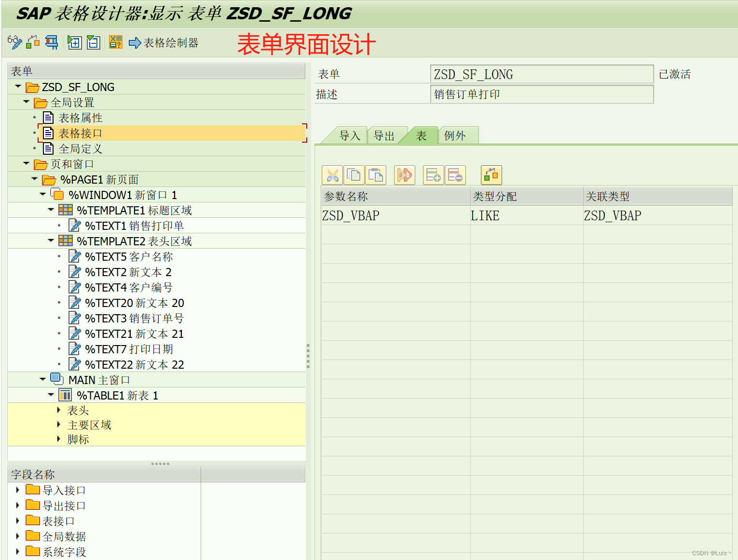This screenshot has width=738, height=560.
Task: Select %TEXT3 销售订单号 text node
Action: 134,319
